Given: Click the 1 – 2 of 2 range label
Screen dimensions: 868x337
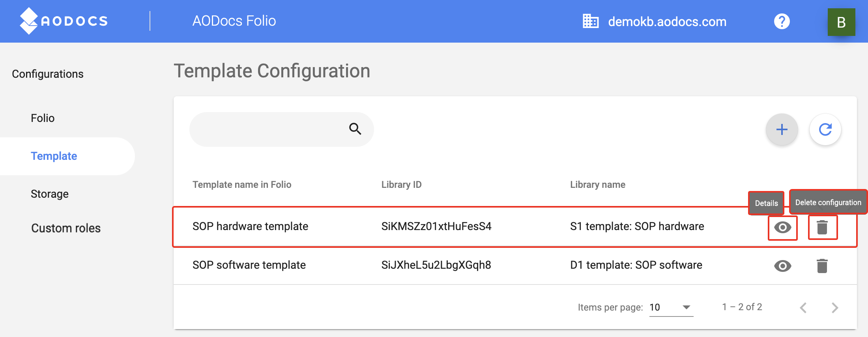Looking at the screenshot, I should pyautogui.click(x=742, y=307).
